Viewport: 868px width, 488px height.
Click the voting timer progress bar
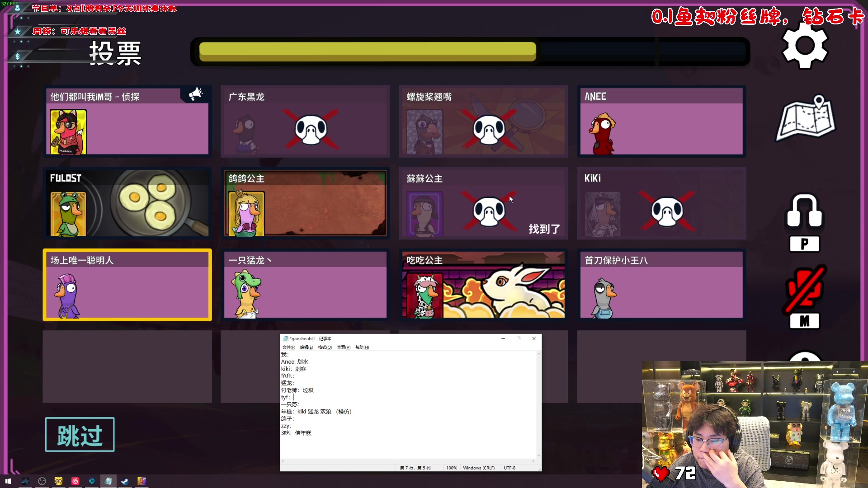(470, 51)
